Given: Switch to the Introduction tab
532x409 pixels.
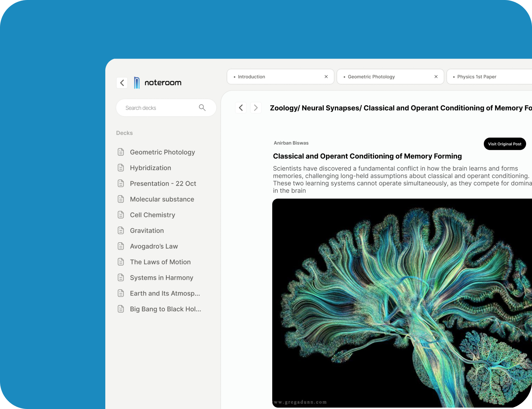Looking at the screenshot, I should 251,77.
